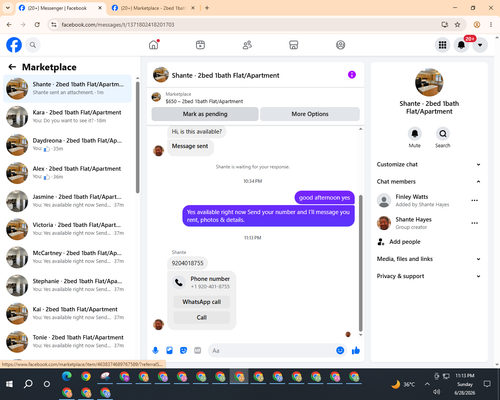The width and height of the screenshot is (500, 400).
Task: Open the GIF picker icon
Action: (198, 350)
